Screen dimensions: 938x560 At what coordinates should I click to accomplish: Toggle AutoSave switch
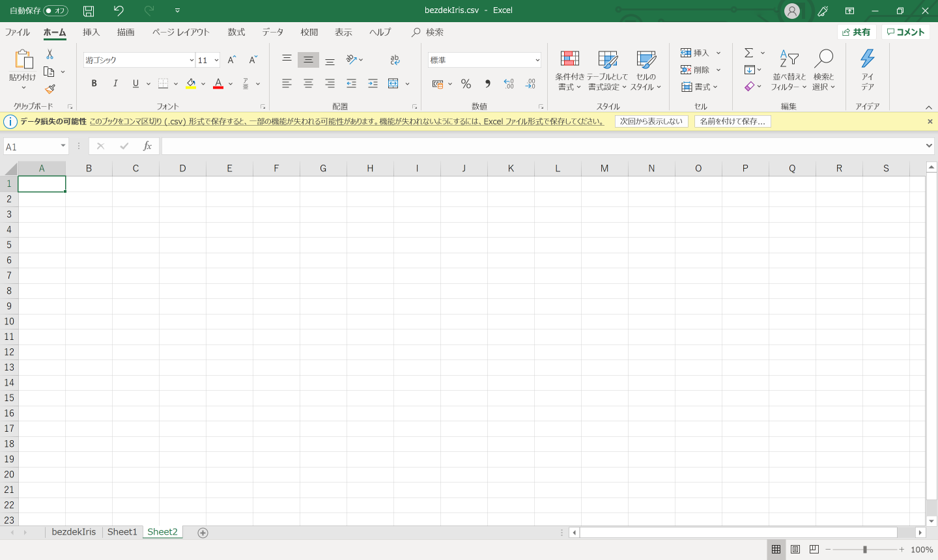(x=56, y=10)
